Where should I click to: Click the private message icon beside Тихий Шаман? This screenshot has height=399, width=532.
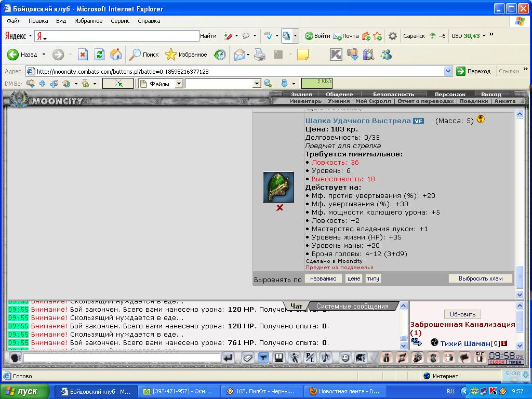click(416, 342)
